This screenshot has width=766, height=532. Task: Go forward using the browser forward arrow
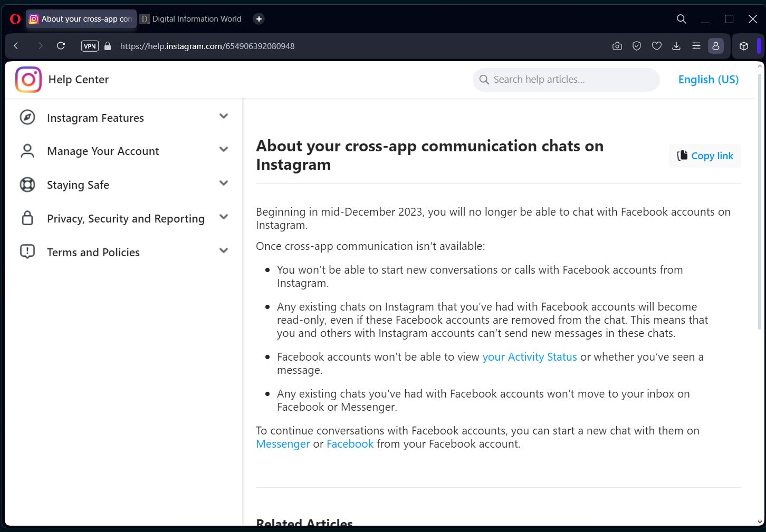pyautogui.click(x=40, y=46)
